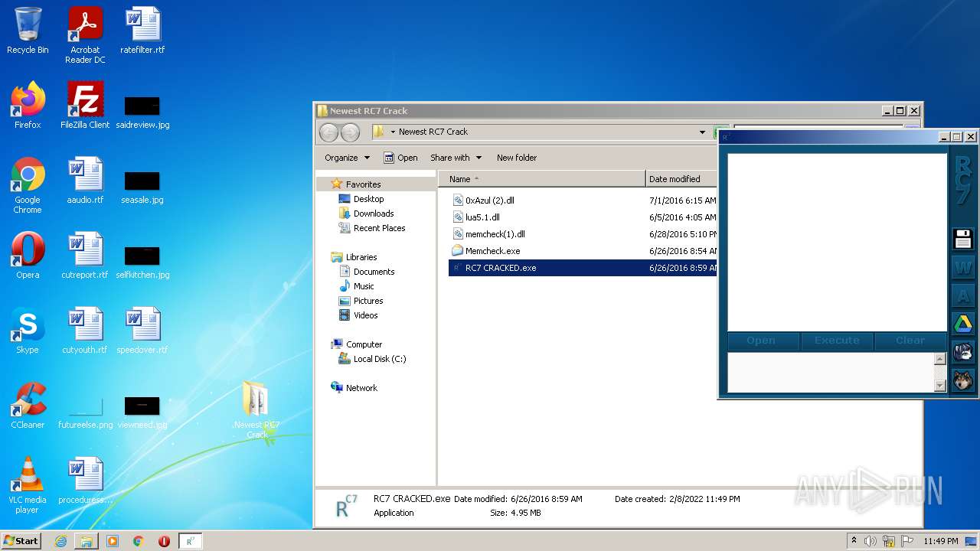Select the Skype desktop icon
Image resolution: width=980 pixels, height=551 pixels.
click(28, 331)
